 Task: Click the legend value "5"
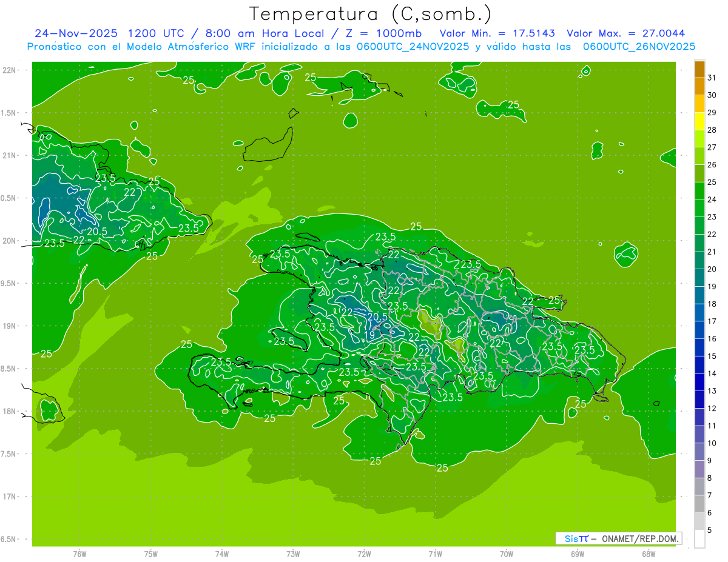709,530
